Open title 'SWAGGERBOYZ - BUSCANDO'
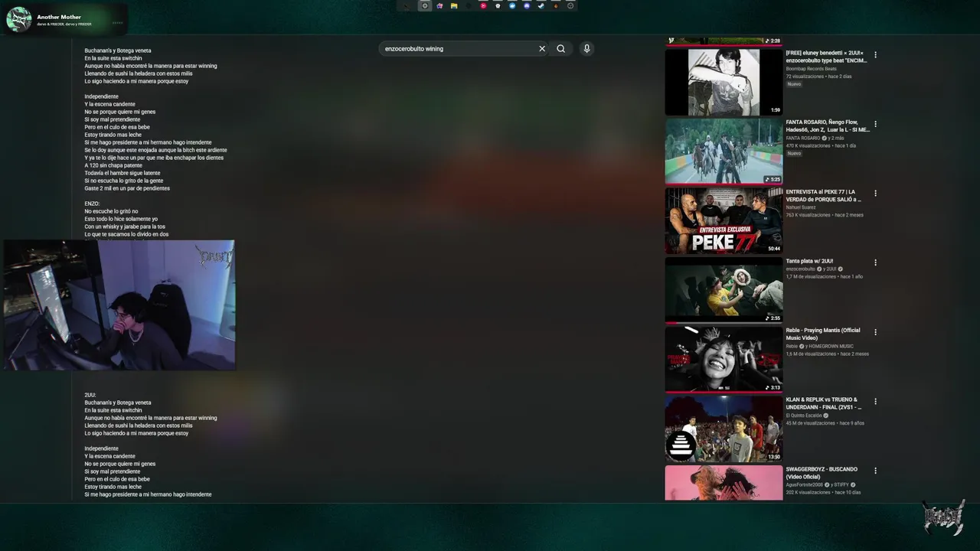Viewport: 980px width, 551px height. 822,473
